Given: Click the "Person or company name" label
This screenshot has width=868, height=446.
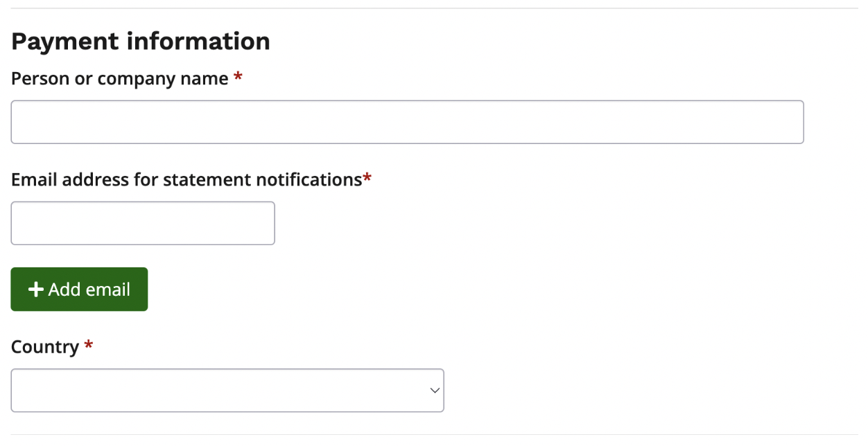Looking at the screenshot, I should click(x=119, y=79).
